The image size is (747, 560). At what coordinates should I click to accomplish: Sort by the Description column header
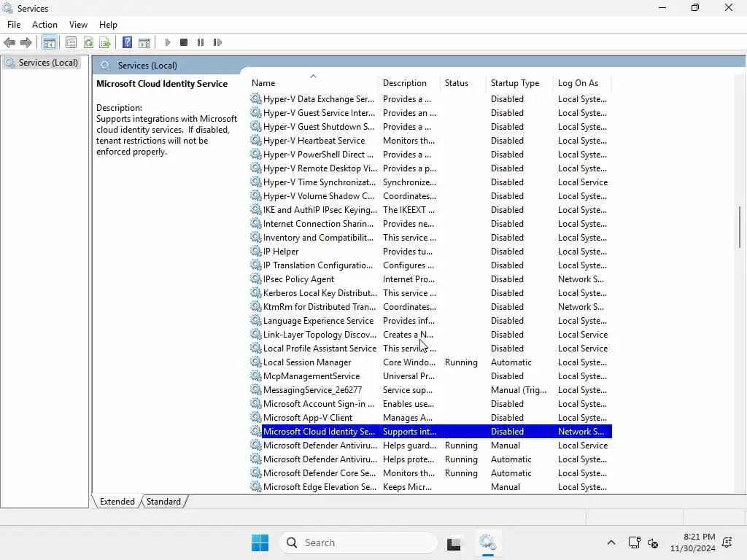coord(410,83)
